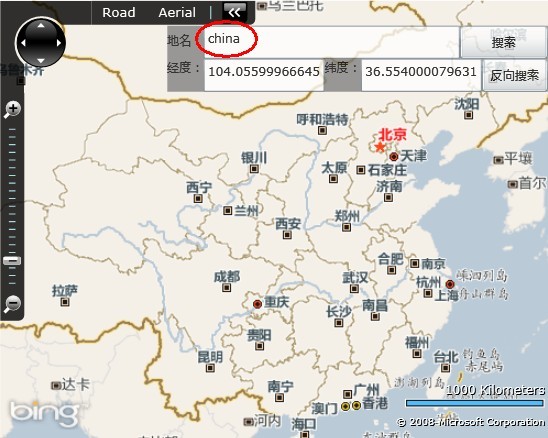This screenshot has height=438, width=548.
Task: Pan the map down with compass arrow
Action: 41,60
